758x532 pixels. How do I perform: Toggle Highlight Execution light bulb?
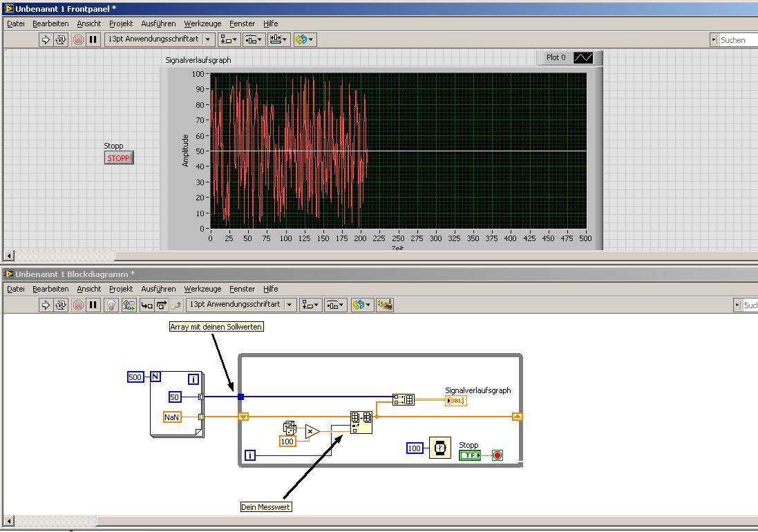[111, 305]
